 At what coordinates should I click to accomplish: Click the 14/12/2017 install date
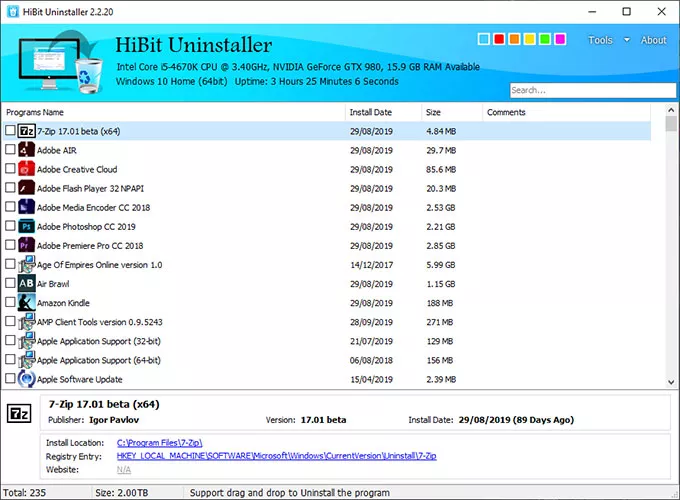[372, 265]
